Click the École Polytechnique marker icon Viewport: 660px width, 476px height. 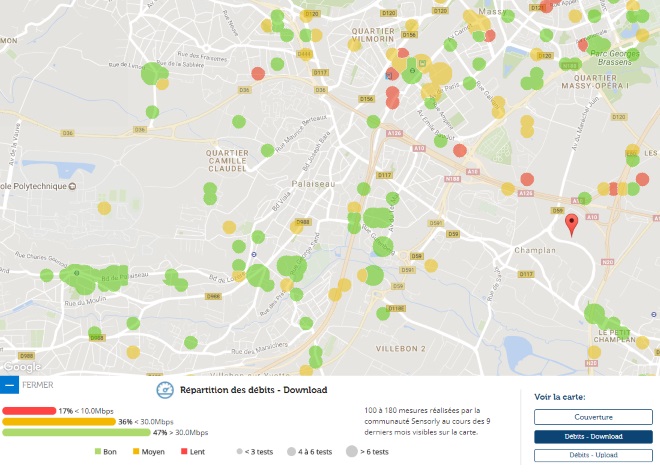point(73,186)
